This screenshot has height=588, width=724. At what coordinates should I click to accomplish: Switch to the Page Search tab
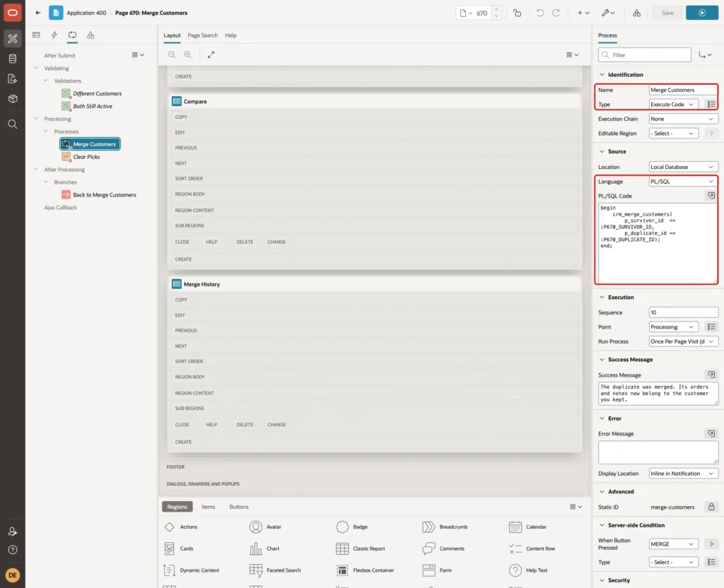point(202,35)
